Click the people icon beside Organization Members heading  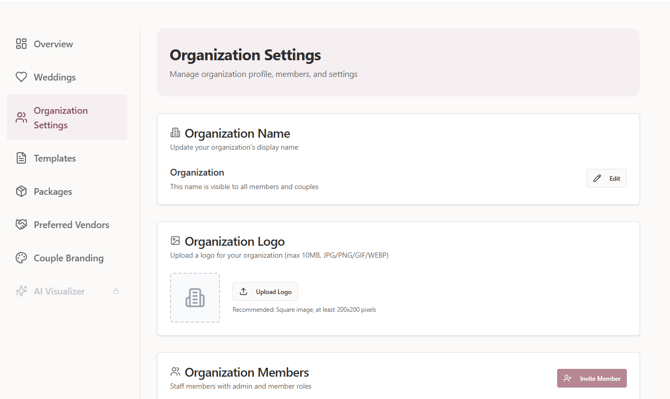pyautogui.click(x=175, y=371)
